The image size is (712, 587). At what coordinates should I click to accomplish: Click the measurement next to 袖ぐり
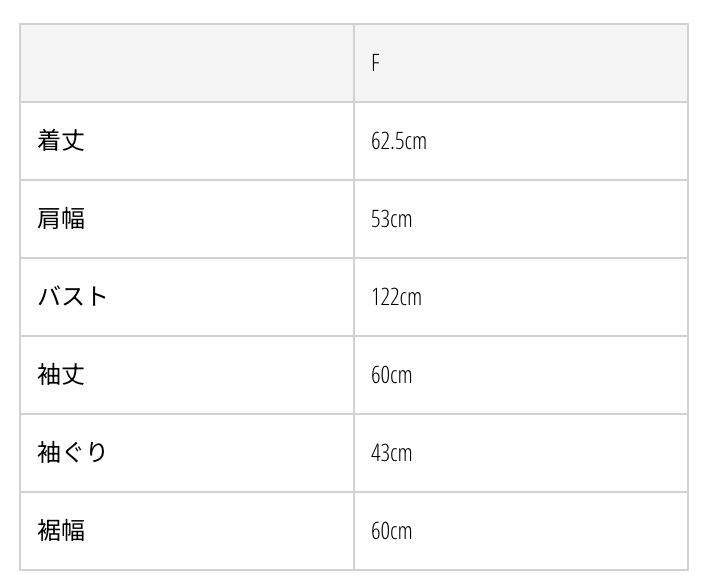(391, 453)
